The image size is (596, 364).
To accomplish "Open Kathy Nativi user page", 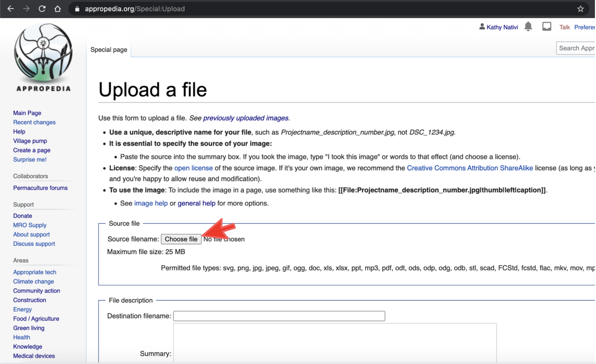I will click(x=502, y=27).
